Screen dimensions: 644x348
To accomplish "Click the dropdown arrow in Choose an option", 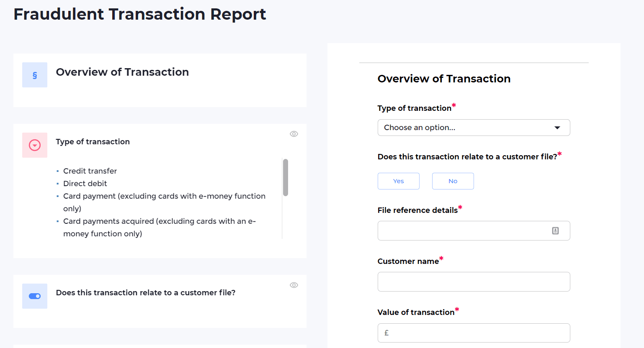I will point(557,128).
